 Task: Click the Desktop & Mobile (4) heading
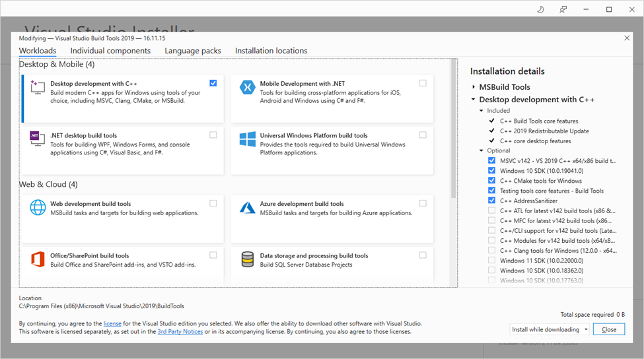[x=57, y=64]
